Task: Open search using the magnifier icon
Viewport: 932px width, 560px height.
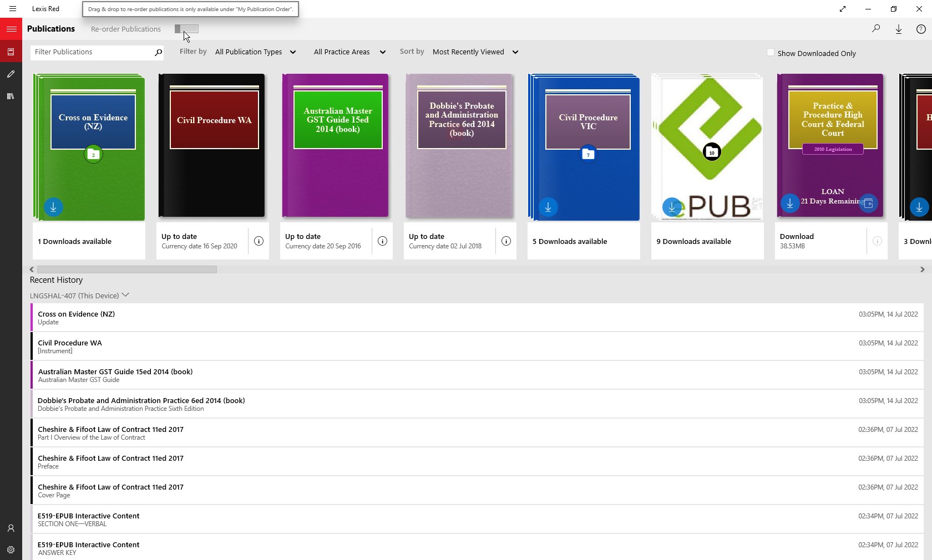Action: point(876,29)
